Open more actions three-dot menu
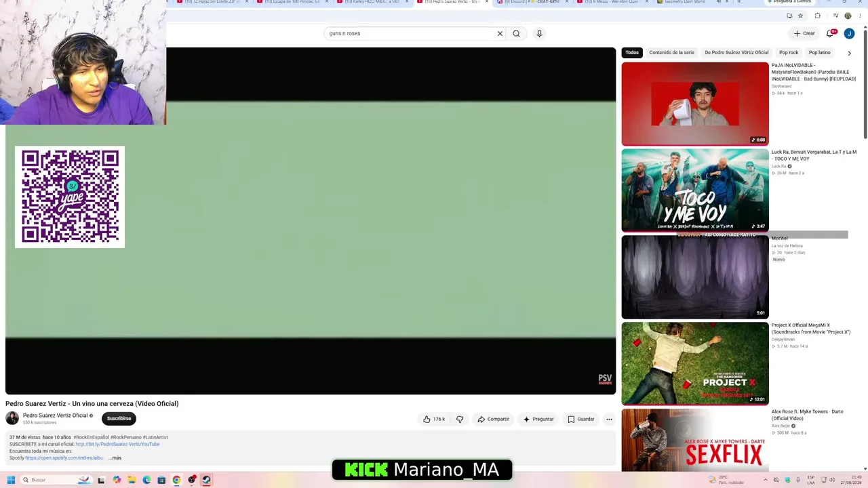 pyautogui.click(x=609, y=420)
